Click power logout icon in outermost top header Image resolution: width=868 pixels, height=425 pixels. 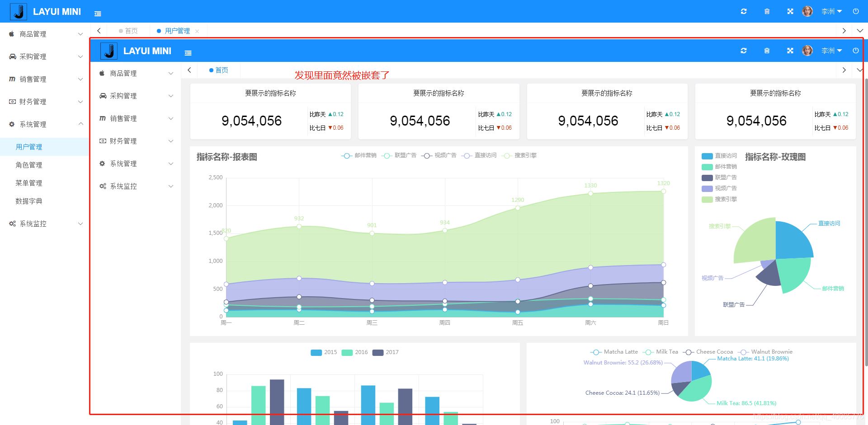coord(855,11)
